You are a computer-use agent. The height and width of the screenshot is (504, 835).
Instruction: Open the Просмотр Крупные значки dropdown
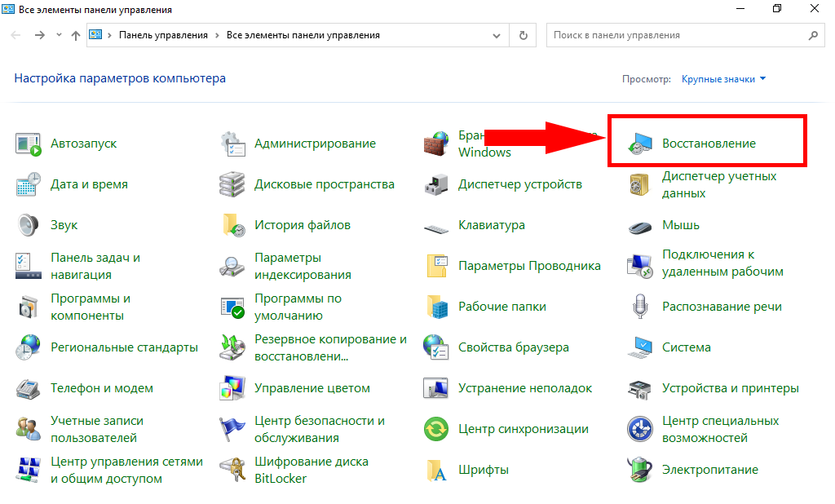tap(724, 79)
